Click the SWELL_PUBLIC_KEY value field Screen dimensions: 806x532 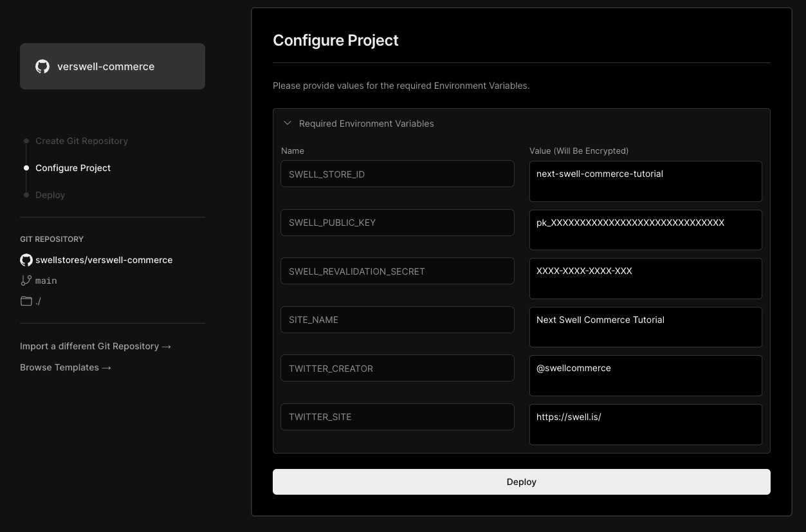(x=645, y=230)
